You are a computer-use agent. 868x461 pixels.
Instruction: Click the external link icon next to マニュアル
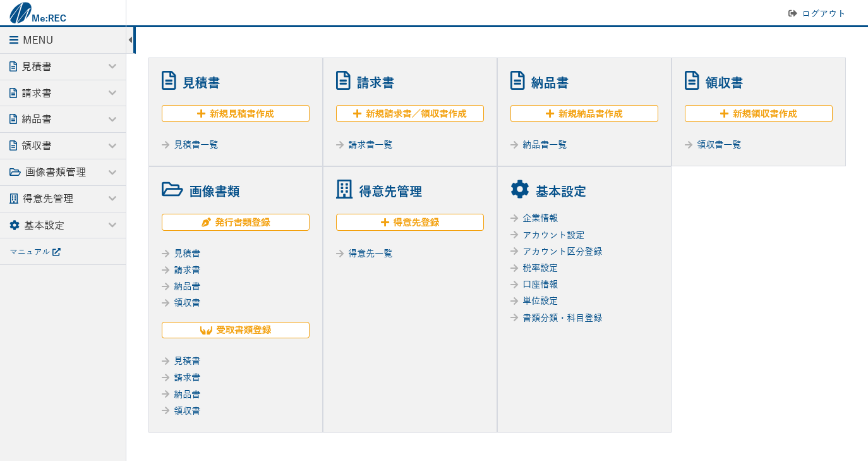pyautogui.click(x=56, y=252)
